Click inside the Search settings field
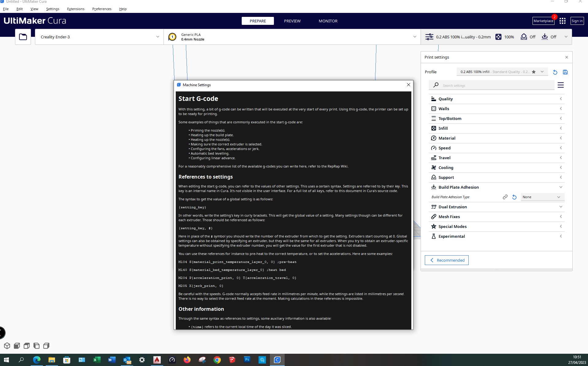588x366 pixels. (x=491, y=85)
